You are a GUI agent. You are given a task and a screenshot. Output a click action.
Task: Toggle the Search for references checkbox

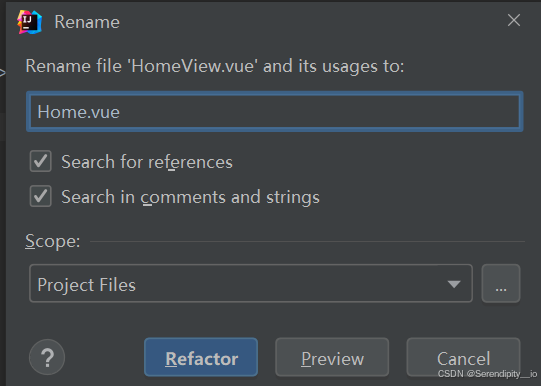coord(41,161)
